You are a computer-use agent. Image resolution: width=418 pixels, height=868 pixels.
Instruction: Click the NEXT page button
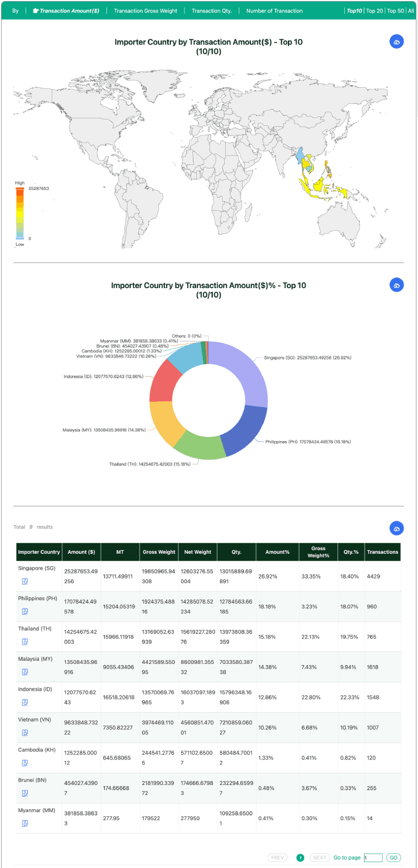[x=320, y=858]
